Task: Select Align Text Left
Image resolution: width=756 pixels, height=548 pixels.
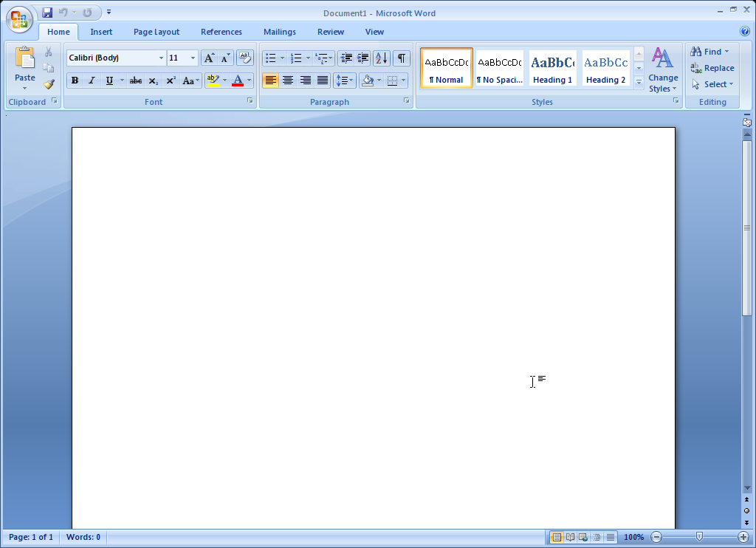Action: tap(270, 81)
